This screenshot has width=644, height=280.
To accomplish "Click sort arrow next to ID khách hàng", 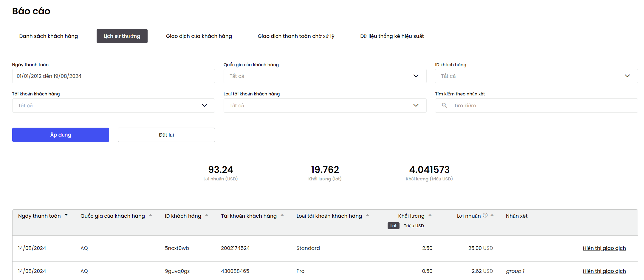I will [x=207, y=215].
